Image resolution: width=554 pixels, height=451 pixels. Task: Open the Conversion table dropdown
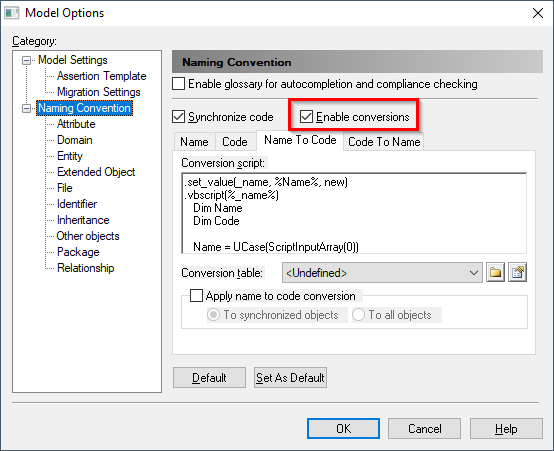coord(382,273)
